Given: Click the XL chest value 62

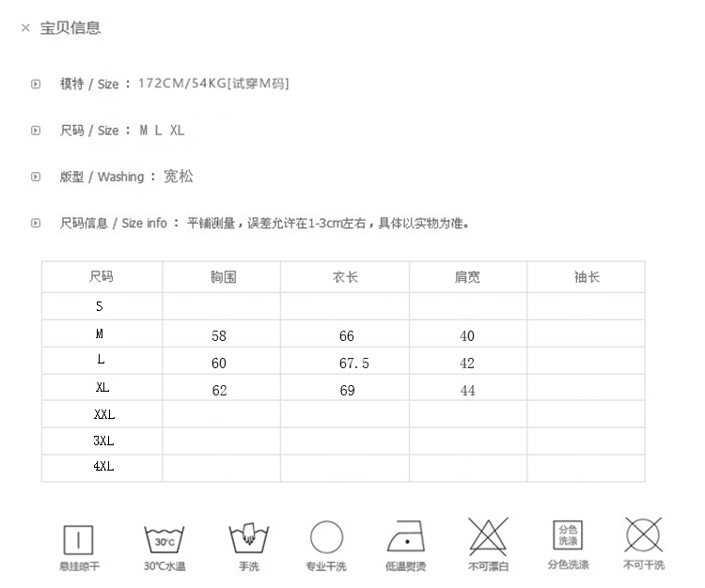Looking at the screenshot, I should click(219, 391).
